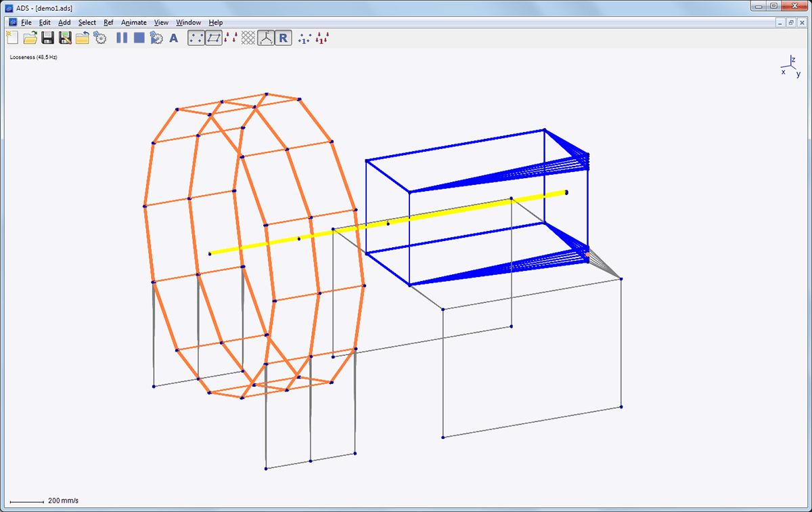The height and width of the screenshot is (512, 812).
Task: Click the import folder icon with arrow
Action: [81, 38]
